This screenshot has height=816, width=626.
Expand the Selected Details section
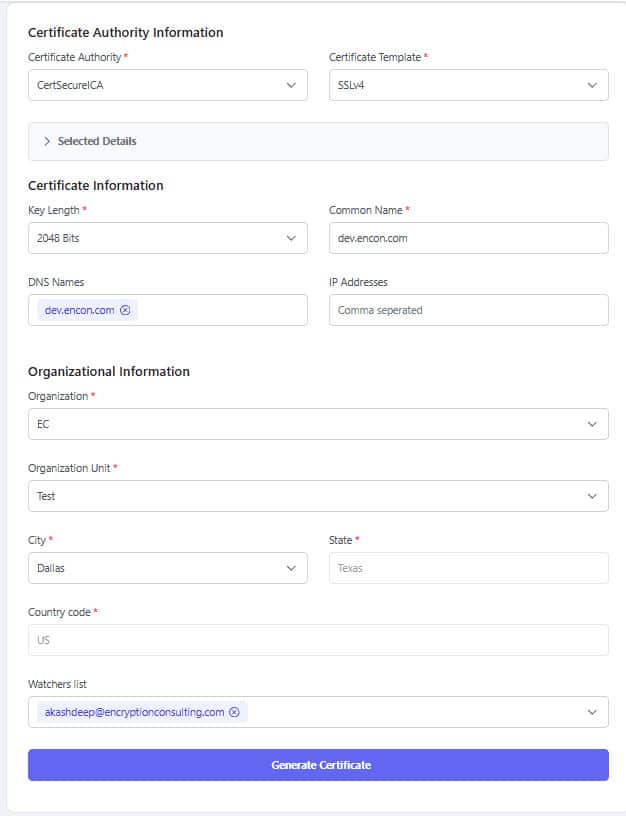click(x=97, y=141)
